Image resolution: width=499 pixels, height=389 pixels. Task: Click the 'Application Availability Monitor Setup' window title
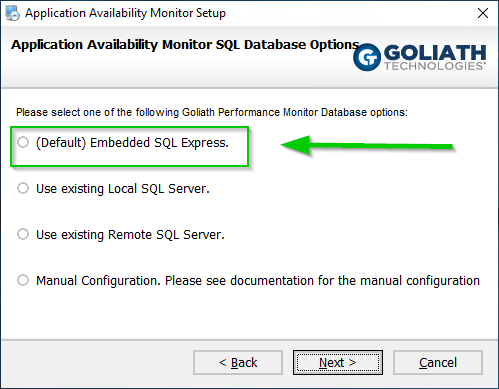[125, 13]
